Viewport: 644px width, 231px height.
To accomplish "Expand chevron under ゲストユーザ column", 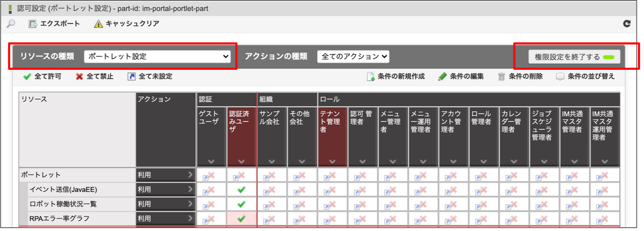I will (x=211, y=162).
